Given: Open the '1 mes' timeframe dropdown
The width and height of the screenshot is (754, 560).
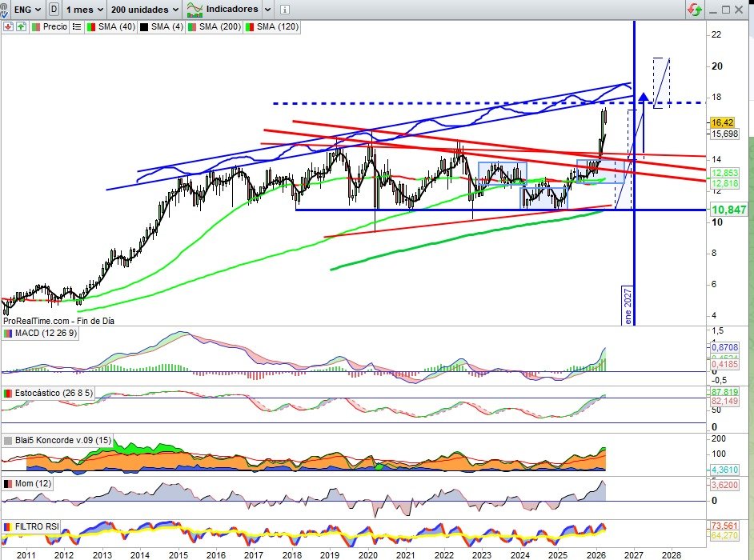Looking at the screenshot, I should coord(85,9).
